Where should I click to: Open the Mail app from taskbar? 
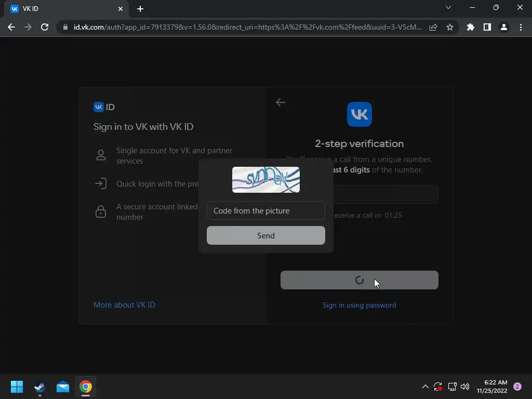point(63,387)
